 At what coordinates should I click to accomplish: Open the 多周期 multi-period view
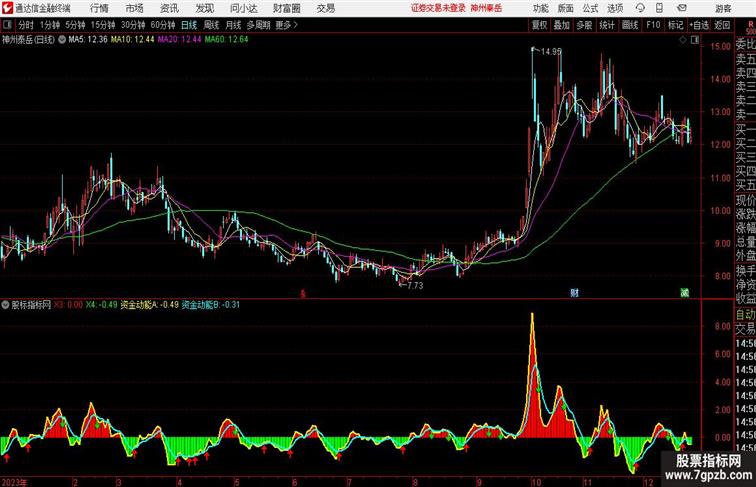tap(258, 25)
